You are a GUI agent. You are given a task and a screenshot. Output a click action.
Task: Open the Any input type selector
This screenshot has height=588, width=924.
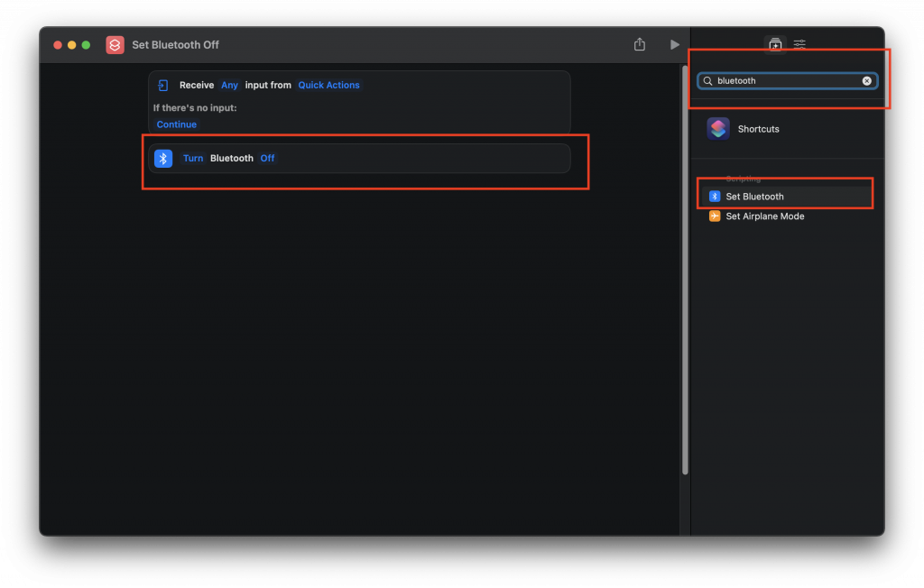(x=229, y=86)
